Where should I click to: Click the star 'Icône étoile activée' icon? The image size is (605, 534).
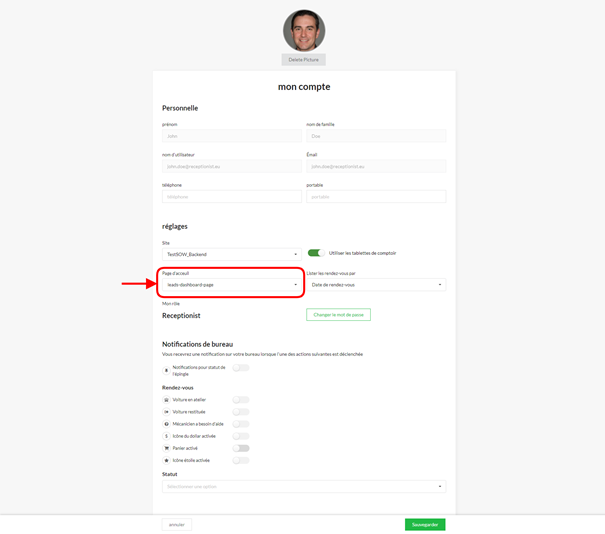166,460
